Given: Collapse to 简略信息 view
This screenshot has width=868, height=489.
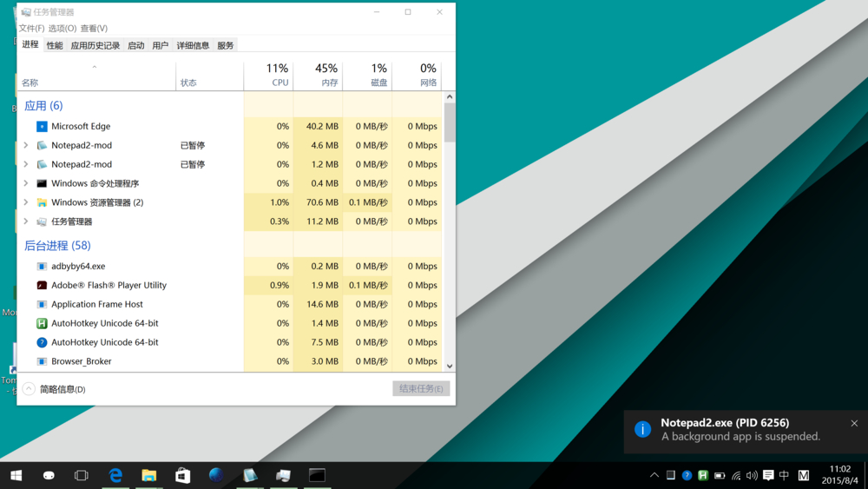Looking at the screenshot, I should [x=54, y=389].
